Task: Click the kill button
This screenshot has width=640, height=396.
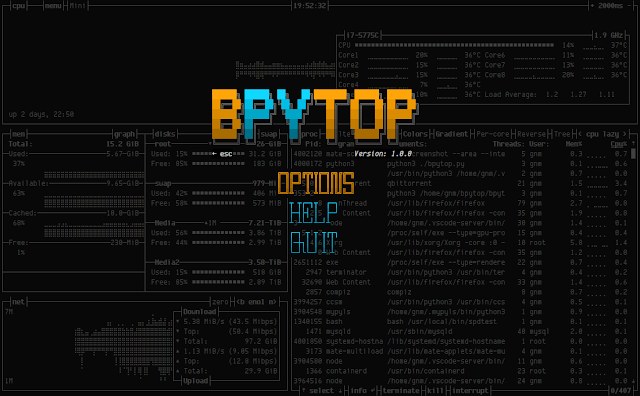Action: click(435, 391)
